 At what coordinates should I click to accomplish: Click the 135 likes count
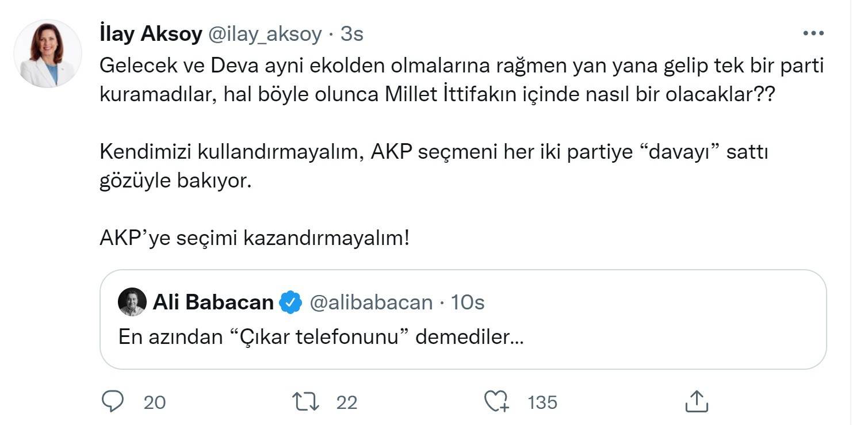tap(542, 402)
